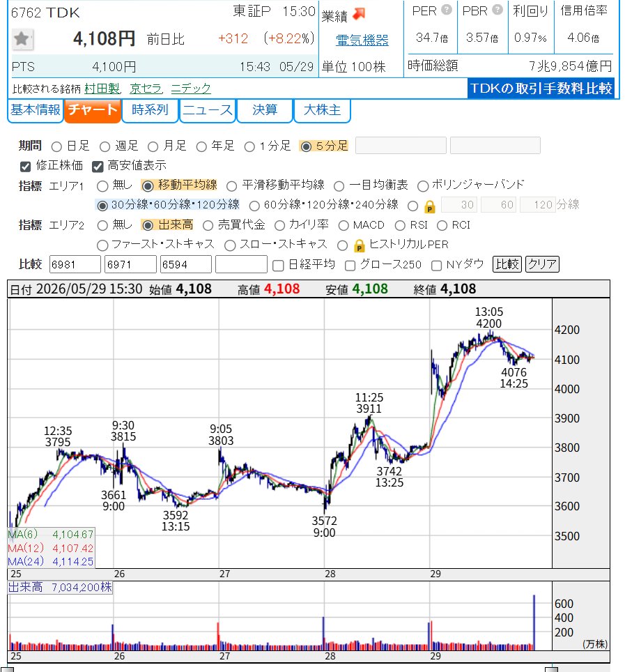Click the lock icon beside custom 分線 fields
The width and height of the screenshot is (625, 672).
coord(429,206)
